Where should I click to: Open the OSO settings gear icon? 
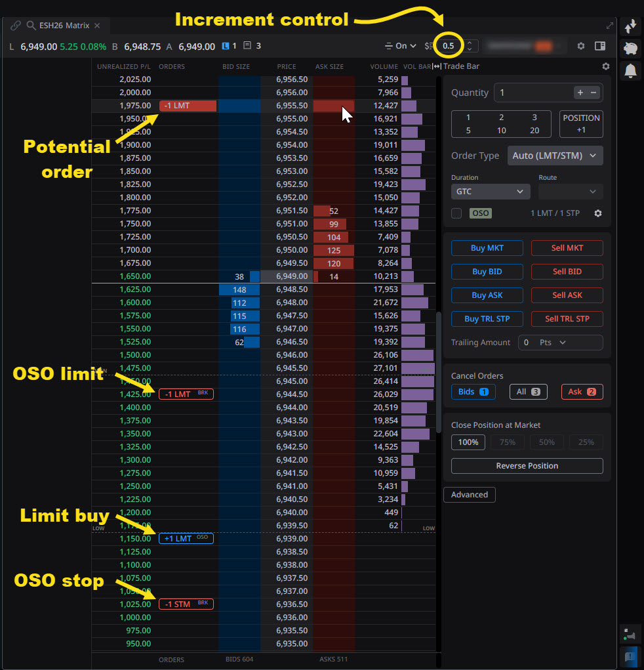pos(597,213)
